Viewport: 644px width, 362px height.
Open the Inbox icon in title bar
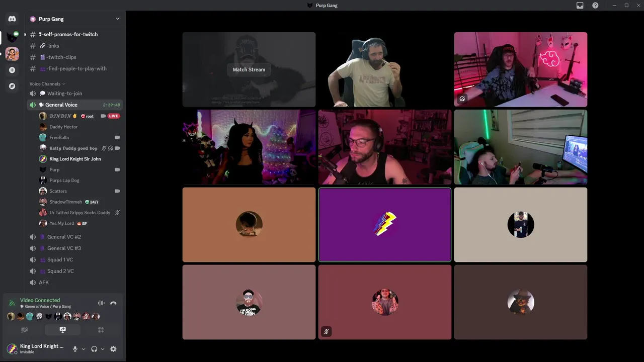(580, 5)
